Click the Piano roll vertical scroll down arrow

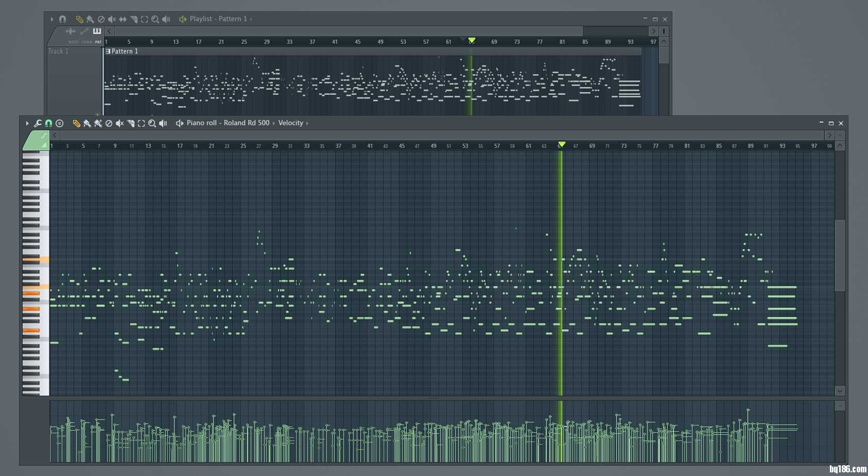[x=840, y=391]
